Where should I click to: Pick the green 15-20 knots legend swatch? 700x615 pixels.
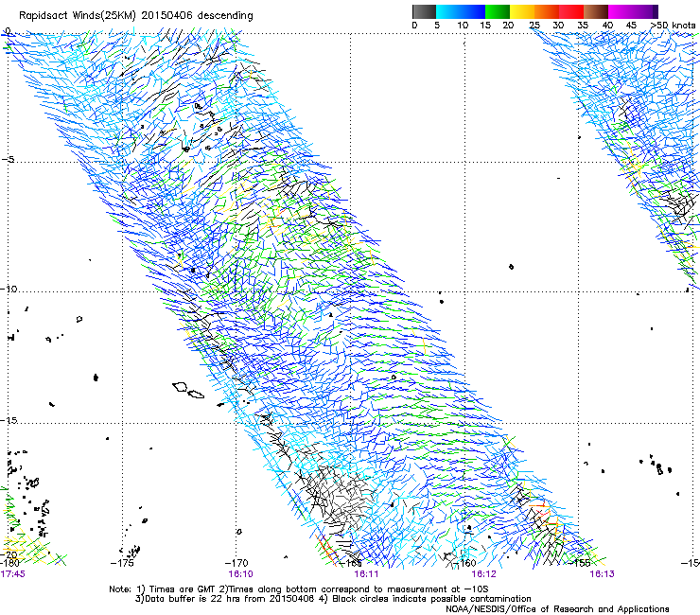pos(498,11)
